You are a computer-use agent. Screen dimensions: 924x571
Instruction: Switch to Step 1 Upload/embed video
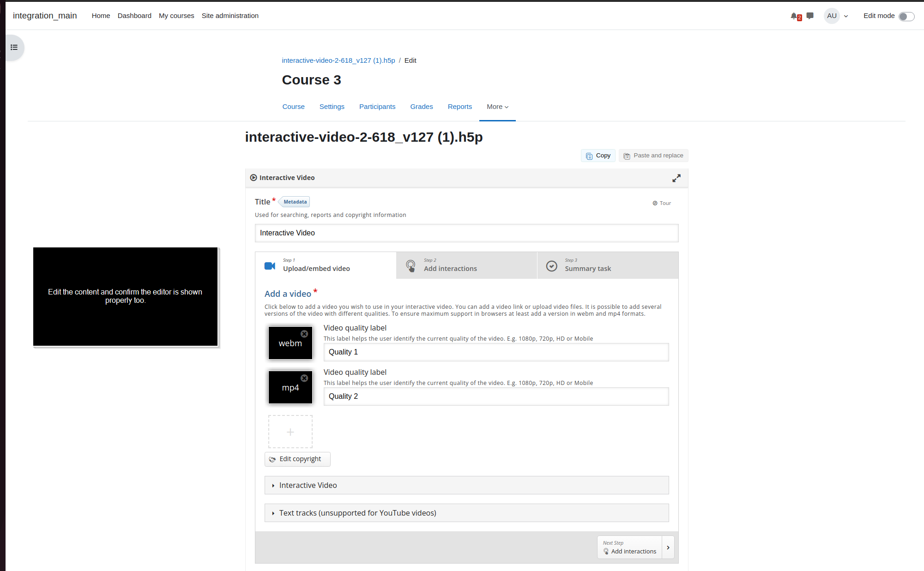(x=326, y=265)
